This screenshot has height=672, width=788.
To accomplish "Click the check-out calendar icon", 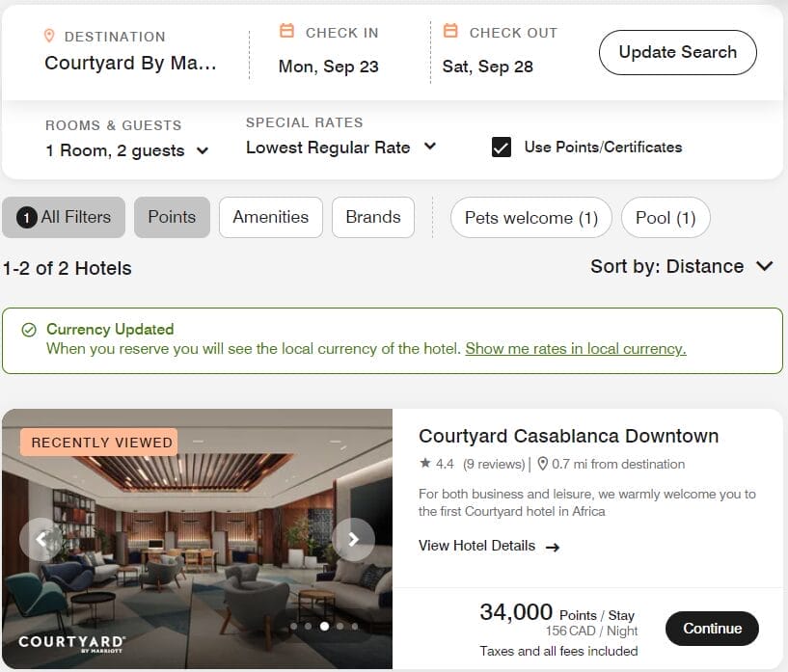I will 450,32.
